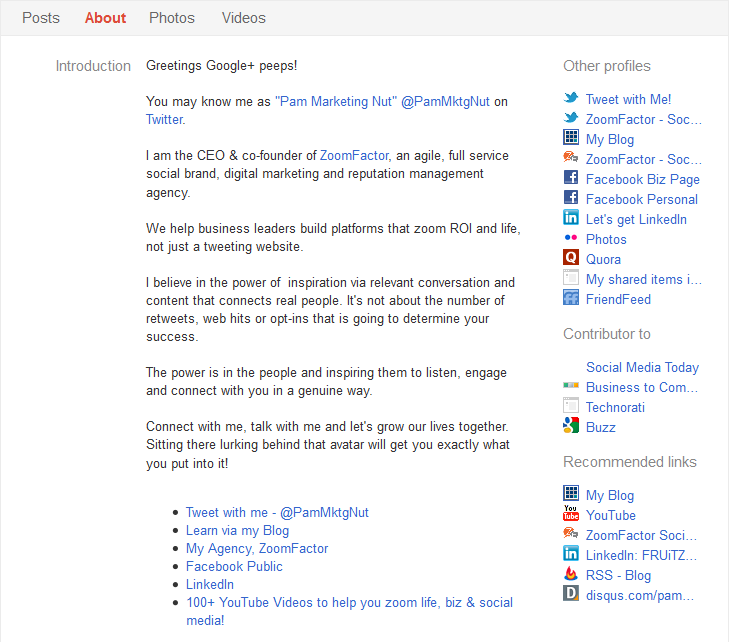Click the Disqus D icon
The image size is (732, 642).
point(571,595)
